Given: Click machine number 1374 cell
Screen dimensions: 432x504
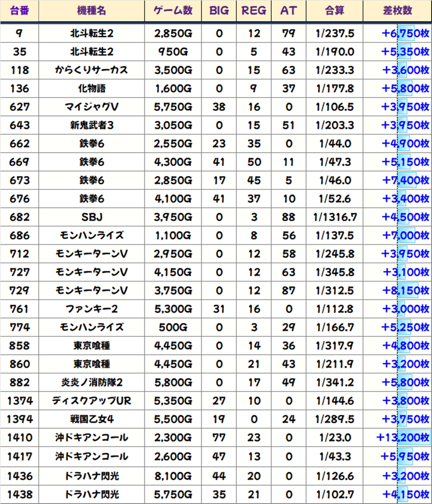Looking at the screenshot, I should click(x=20, y=401).
